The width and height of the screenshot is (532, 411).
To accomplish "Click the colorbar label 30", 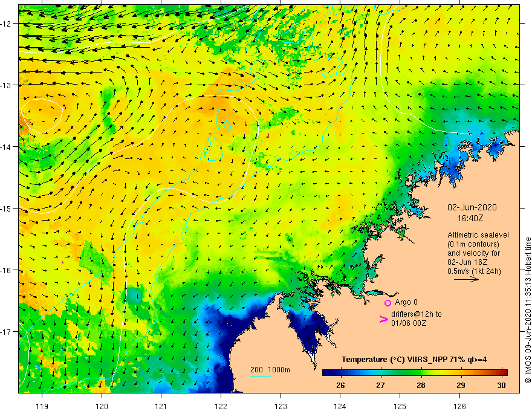I will 501,385.
